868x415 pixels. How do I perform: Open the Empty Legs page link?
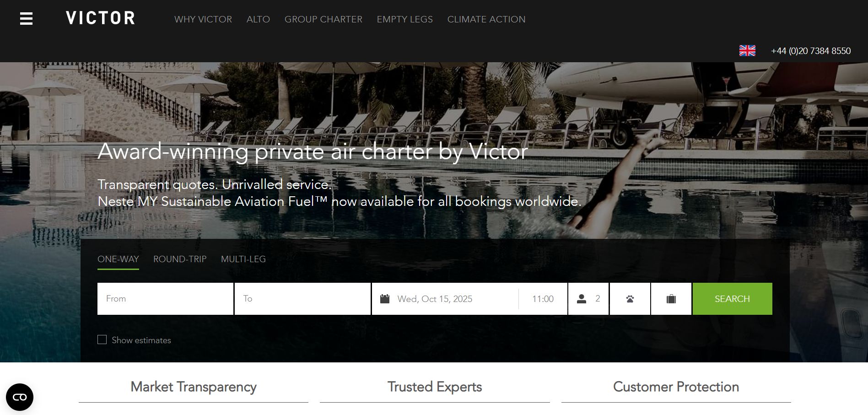tap(405, 19)
